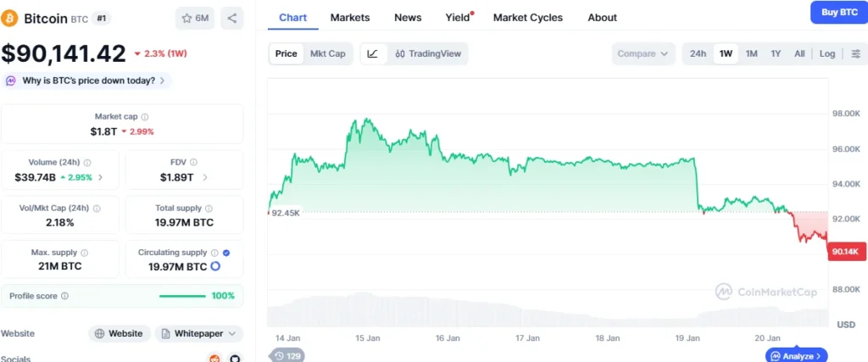The image size is (868, 362).
Task: Click the orange Bitcoin logo
Action: click(10, 17)
